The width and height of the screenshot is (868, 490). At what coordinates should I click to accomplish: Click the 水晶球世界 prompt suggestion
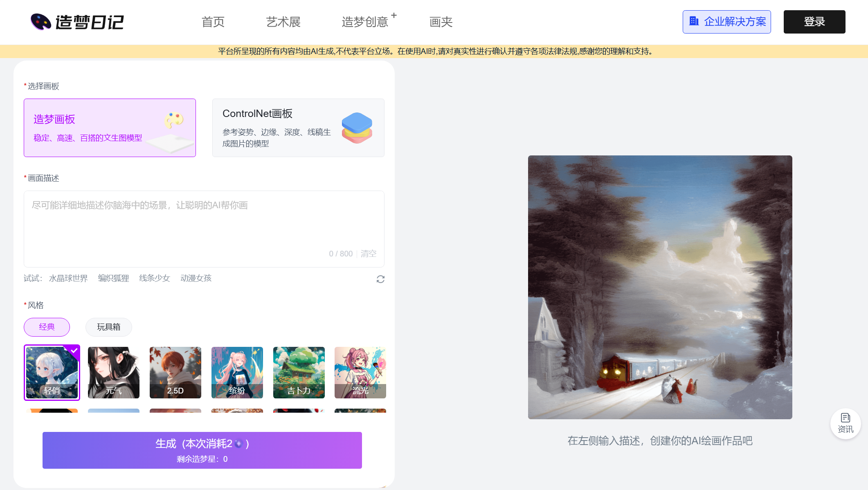(x=68, y=278)
